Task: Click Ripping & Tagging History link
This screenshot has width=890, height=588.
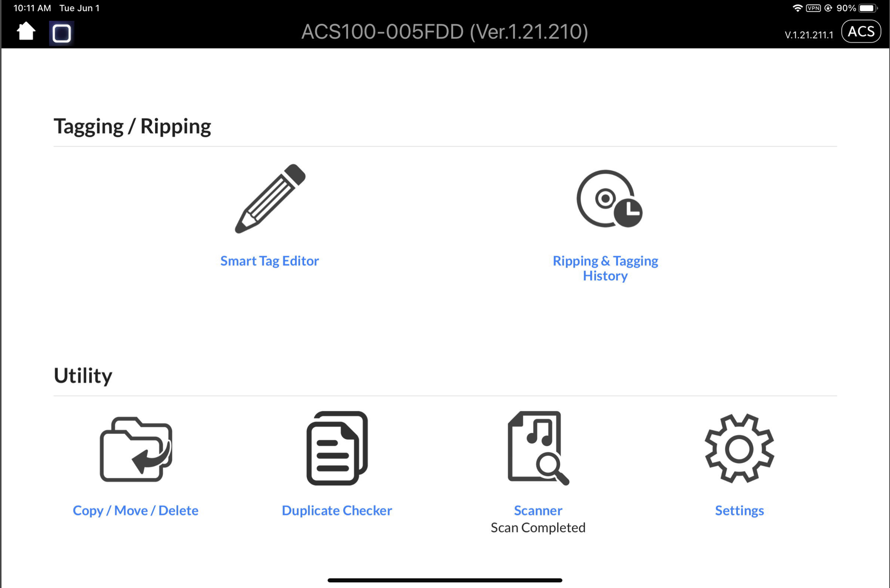Action: pyautogui.click(x=605, y=268)
